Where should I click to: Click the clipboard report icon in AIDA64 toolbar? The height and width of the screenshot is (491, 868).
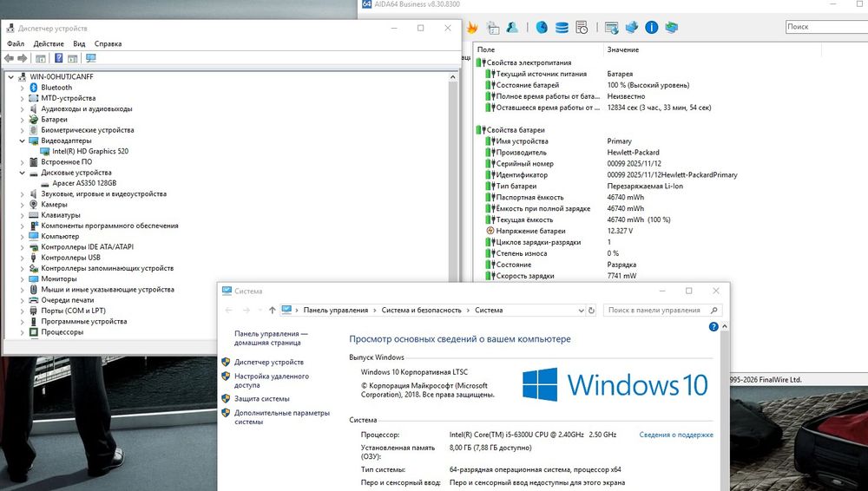coord(493,27)
